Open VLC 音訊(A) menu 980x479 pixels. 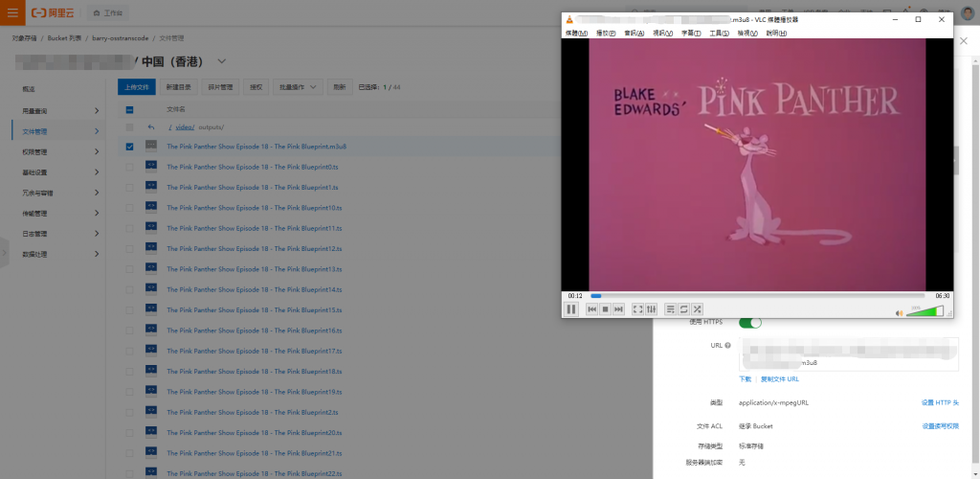pos(634,34)
